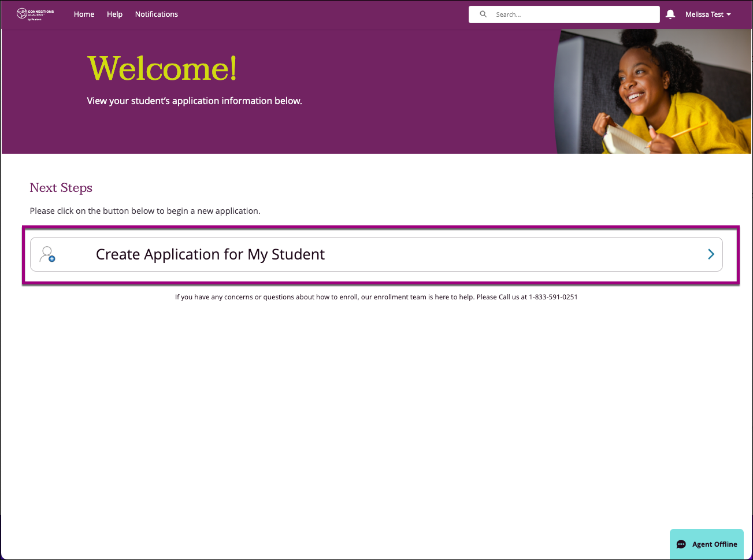
Task: Click the Connections Academy logo
Action: point(34,14)
